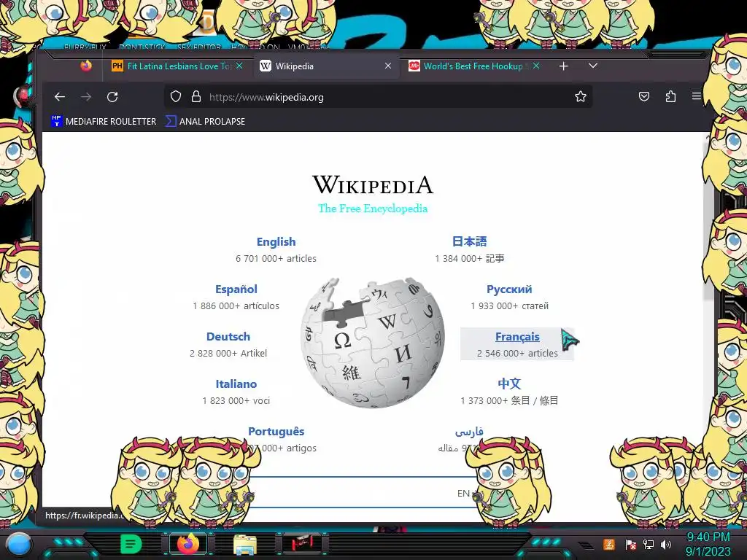Open the second bookmarks toolbar item
747x560 pixels.
(205, 122)
